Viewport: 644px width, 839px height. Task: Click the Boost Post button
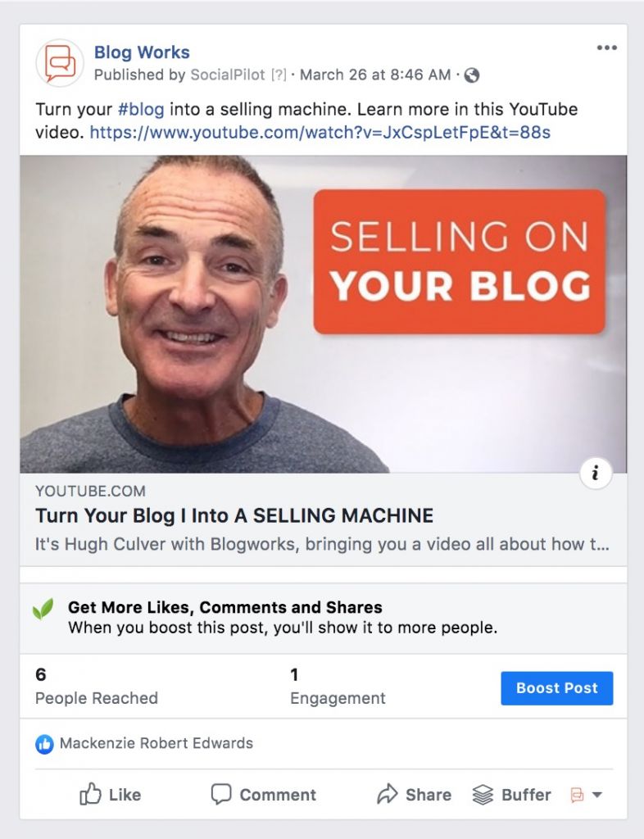[557, 688]
